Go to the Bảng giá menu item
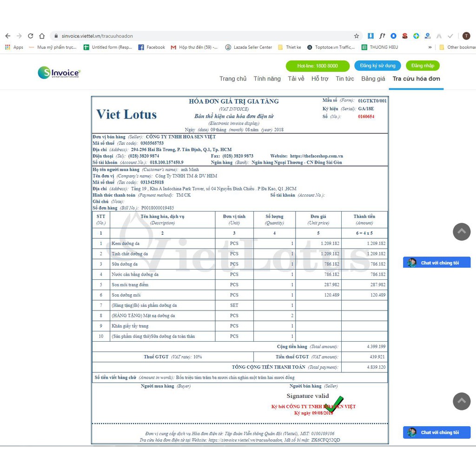476x476 pixels. [373, 79]
